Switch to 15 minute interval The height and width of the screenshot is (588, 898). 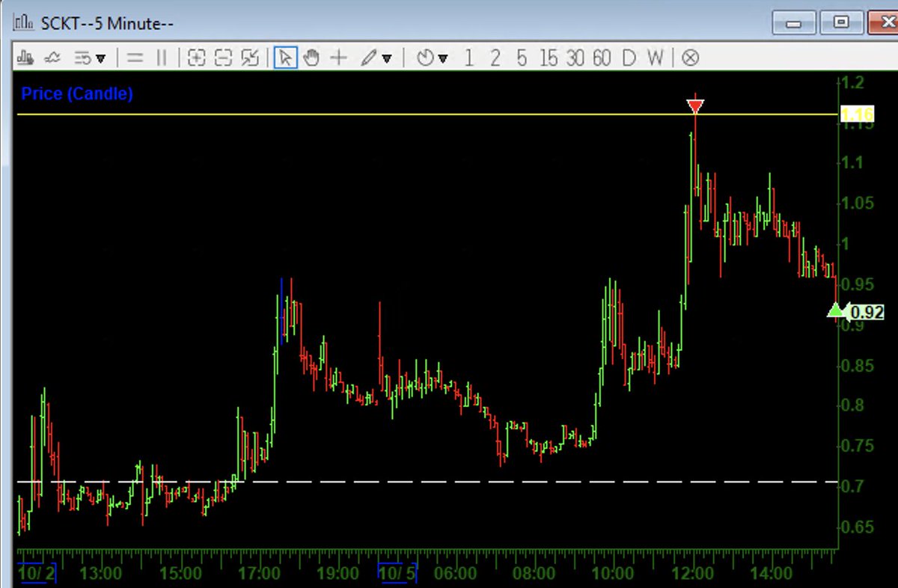coord(549,58)
